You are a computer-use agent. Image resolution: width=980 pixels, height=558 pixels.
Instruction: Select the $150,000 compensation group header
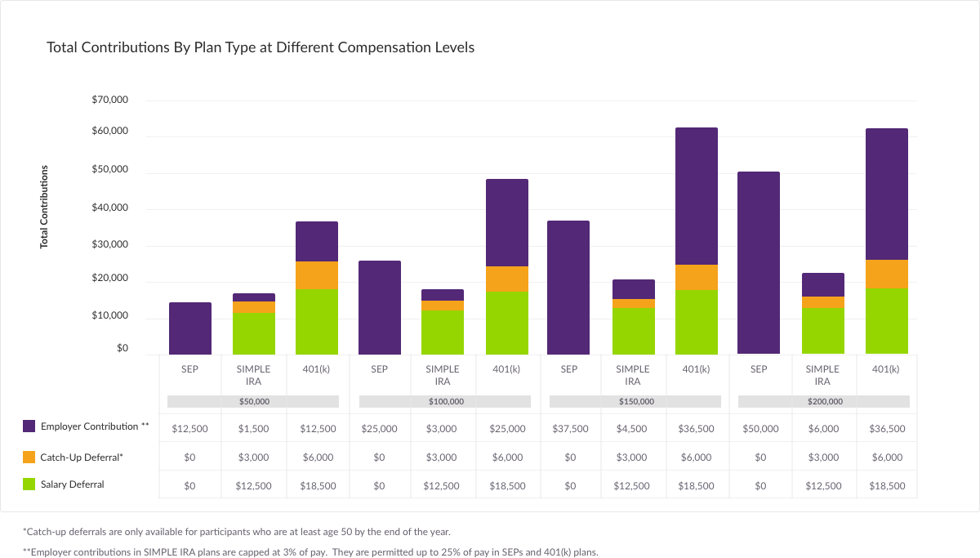click(635, 402)
